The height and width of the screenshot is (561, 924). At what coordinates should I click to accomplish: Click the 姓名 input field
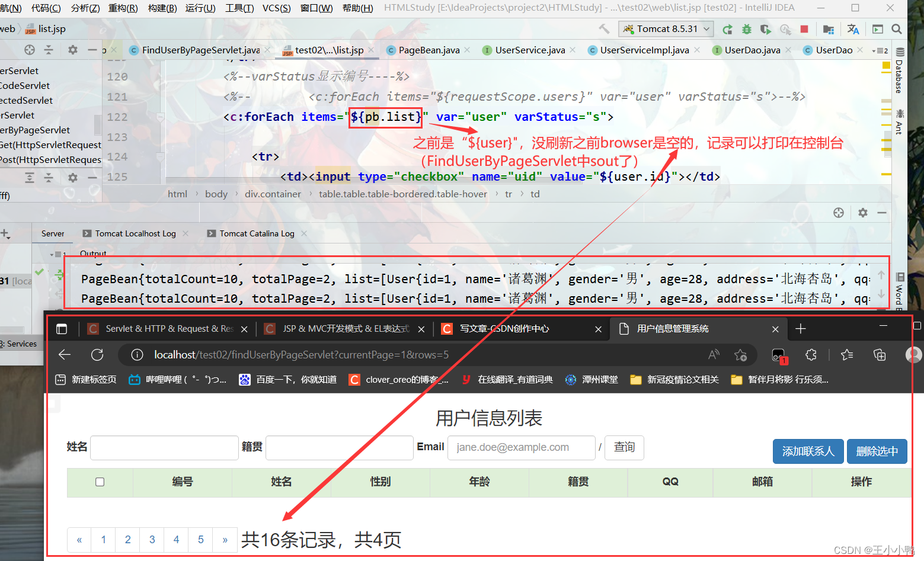click(164, 448)
